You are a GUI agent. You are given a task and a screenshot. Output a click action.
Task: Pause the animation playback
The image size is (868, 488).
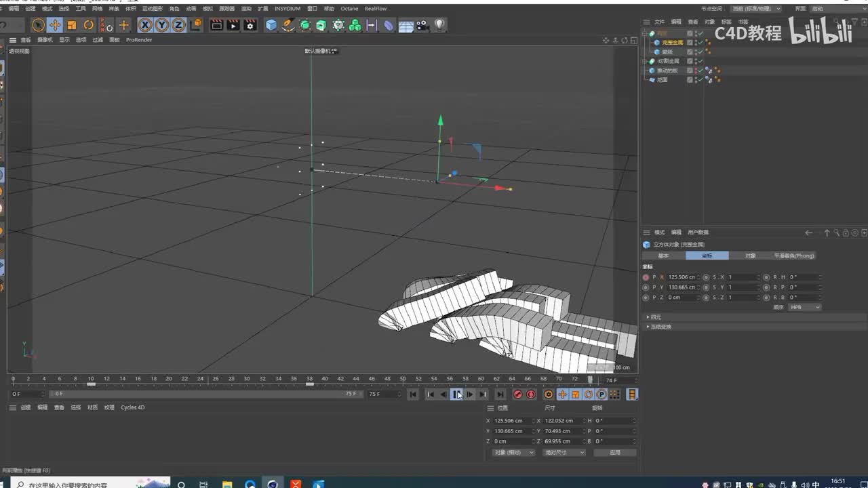point(456,394)
